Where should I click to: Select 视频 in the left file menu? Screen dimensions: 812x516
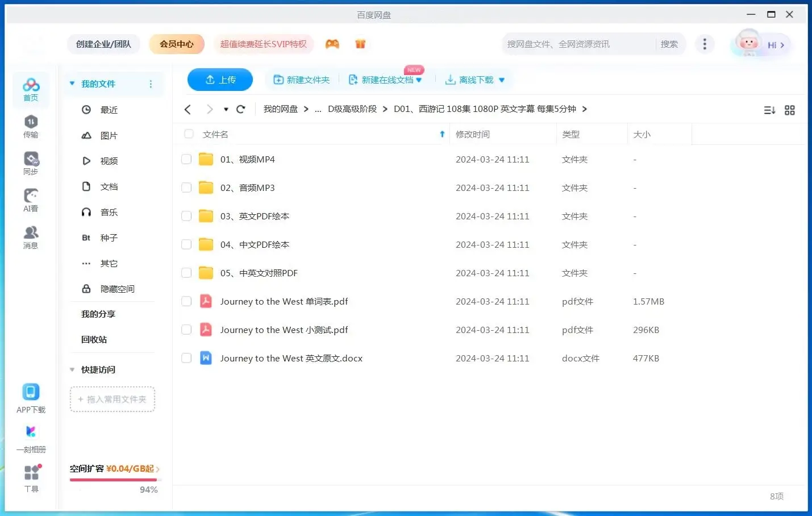click(109, 161)
